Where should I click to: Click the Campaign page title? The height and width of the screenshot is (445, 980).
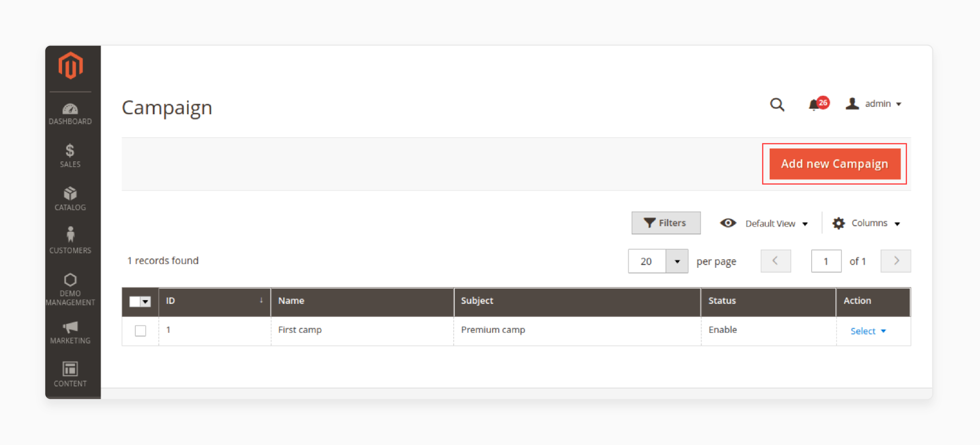167,108
